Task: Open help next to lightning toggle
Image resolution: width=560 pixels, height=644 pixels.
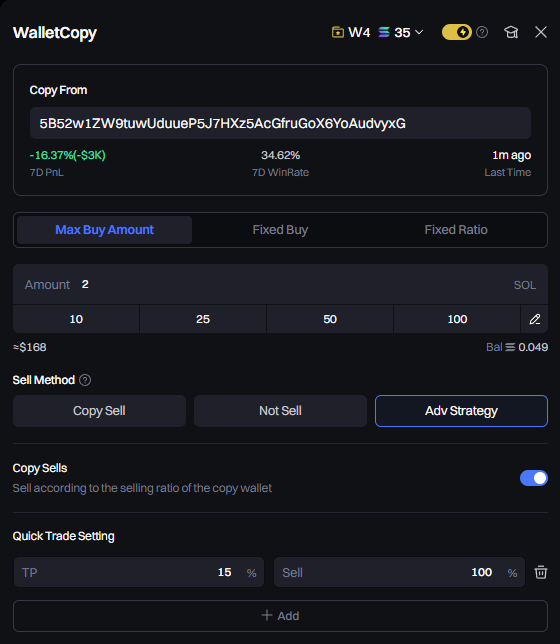Action: (x=482, y=32)
